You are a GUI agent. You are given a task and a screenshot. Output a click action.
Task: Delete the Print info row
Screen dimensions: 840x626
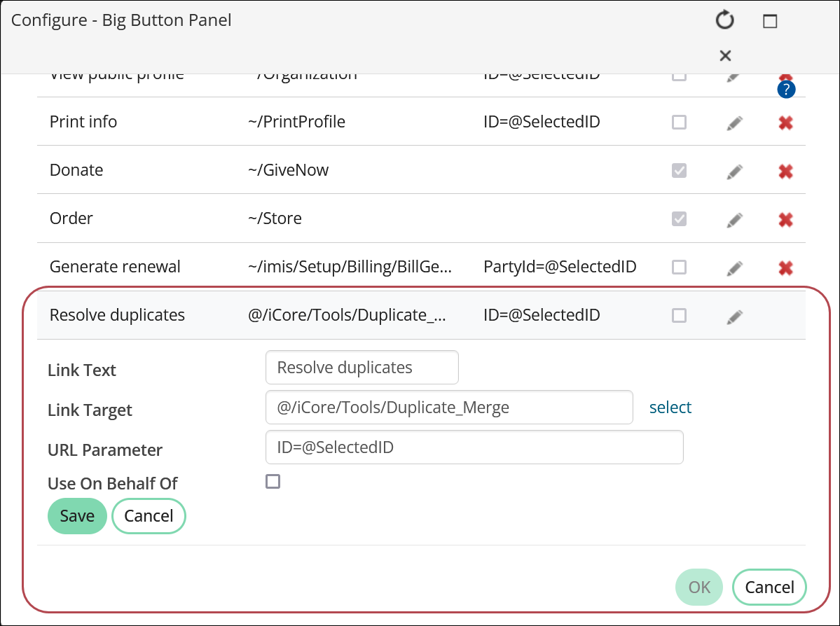click(x=786, y=123)
